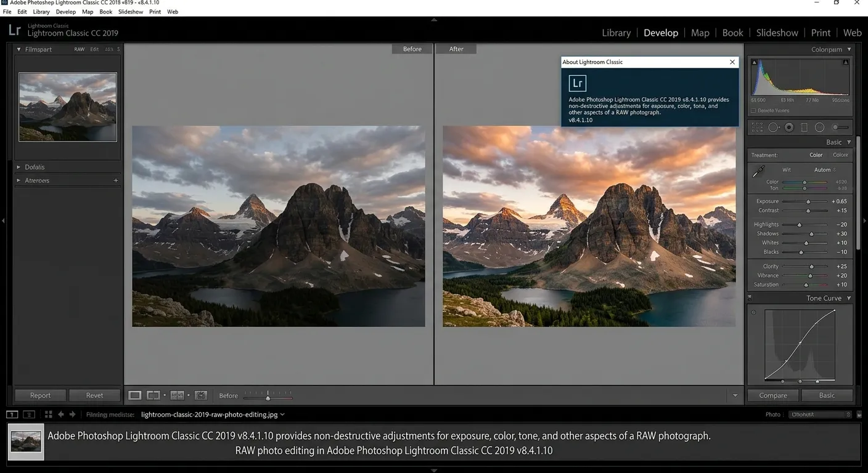Open the Develop menu
Viewport: 868px width, 473px height.
(x=66, y=12)
